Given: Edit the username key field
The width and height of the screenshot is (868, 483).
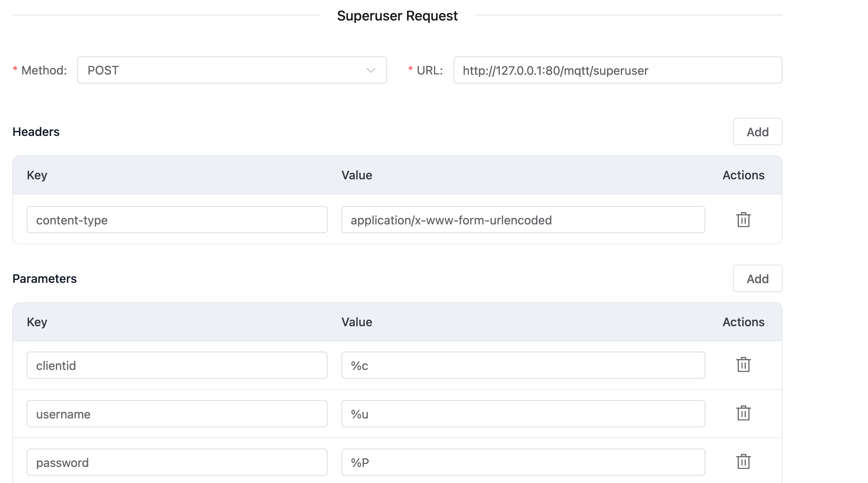Looking at the screenshot, I should (177, 414).
